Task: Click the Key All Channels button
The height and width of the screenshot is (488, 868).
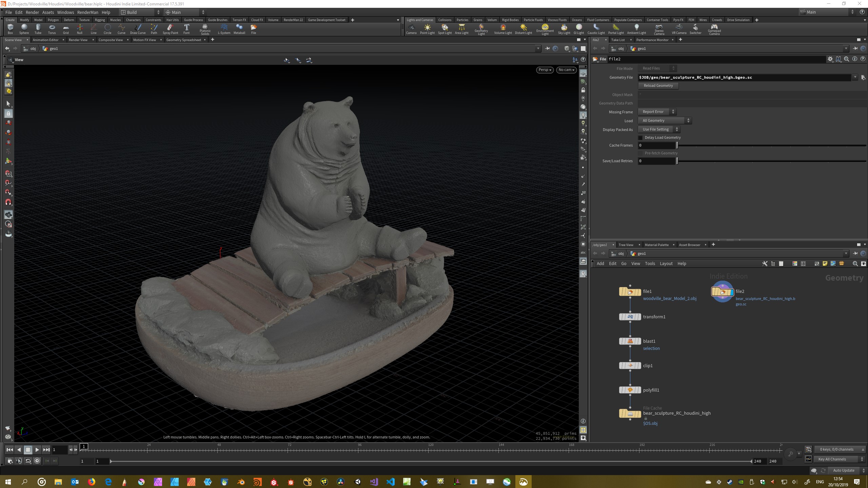Action: click(832, 459)
